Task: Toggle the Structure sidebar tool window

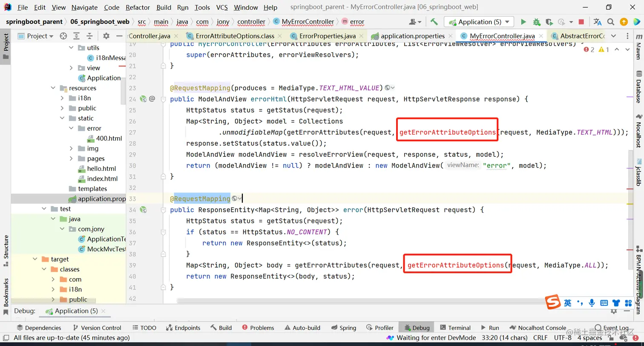Action: 6,251
